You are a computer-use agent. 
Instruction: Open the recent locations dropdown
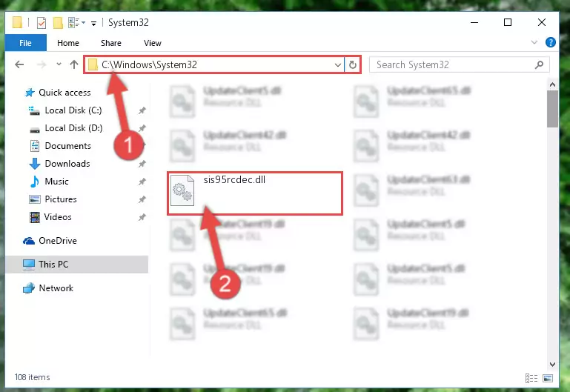tap(59, 64)
